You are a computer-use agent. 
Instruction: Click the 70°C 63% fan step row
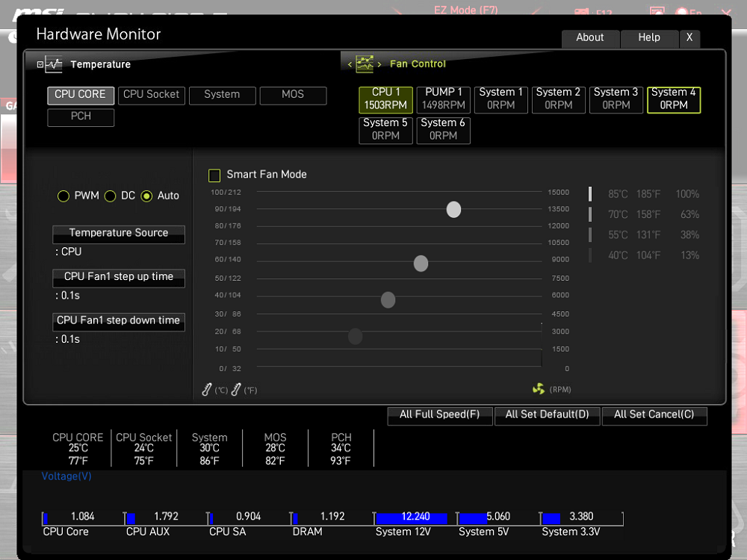645,214
